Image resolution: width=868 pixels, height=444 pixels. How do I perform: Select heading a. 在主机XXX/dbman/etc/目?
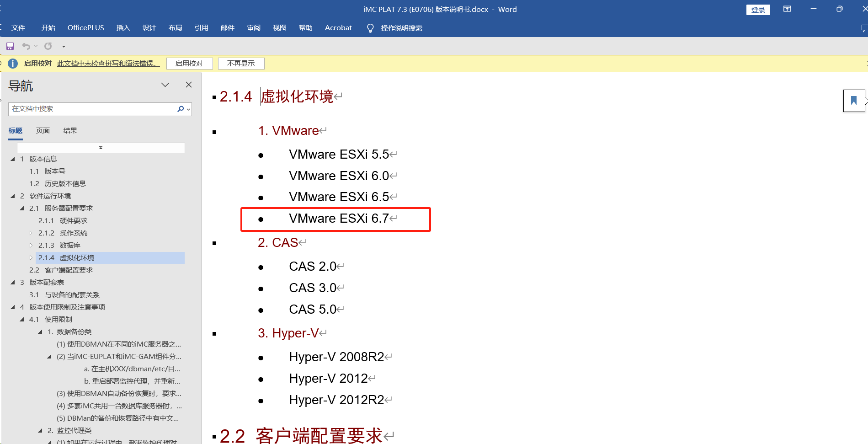point(132,369)
